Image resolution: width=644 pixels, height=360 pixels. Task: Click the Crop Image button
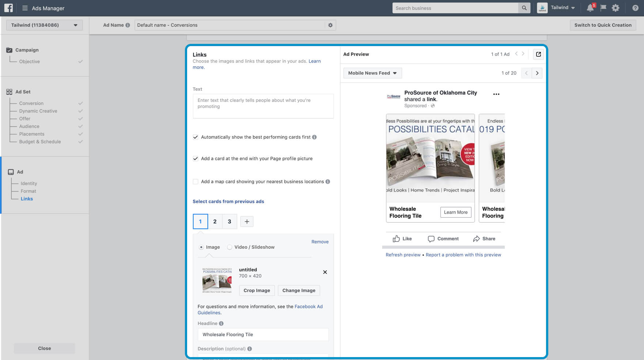(257, 290)
